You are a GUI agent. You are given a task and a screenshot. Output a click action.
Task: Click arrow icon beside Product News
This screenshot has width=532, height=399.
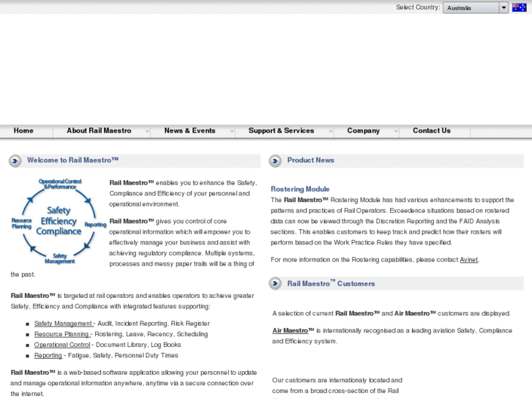click(x=275, y=161)
